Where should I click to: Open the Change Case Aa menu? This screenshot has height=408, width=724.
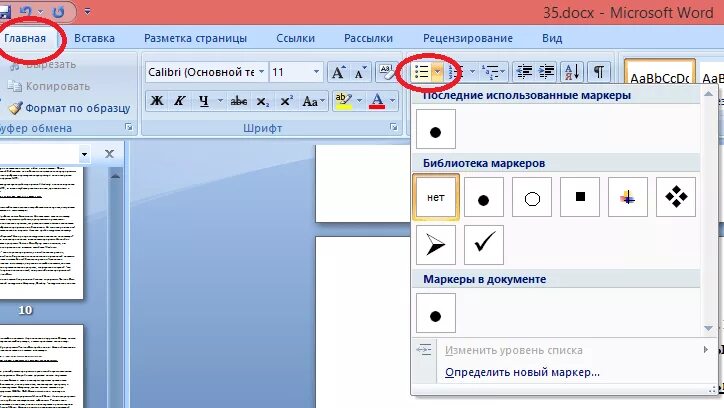point(313,101)
